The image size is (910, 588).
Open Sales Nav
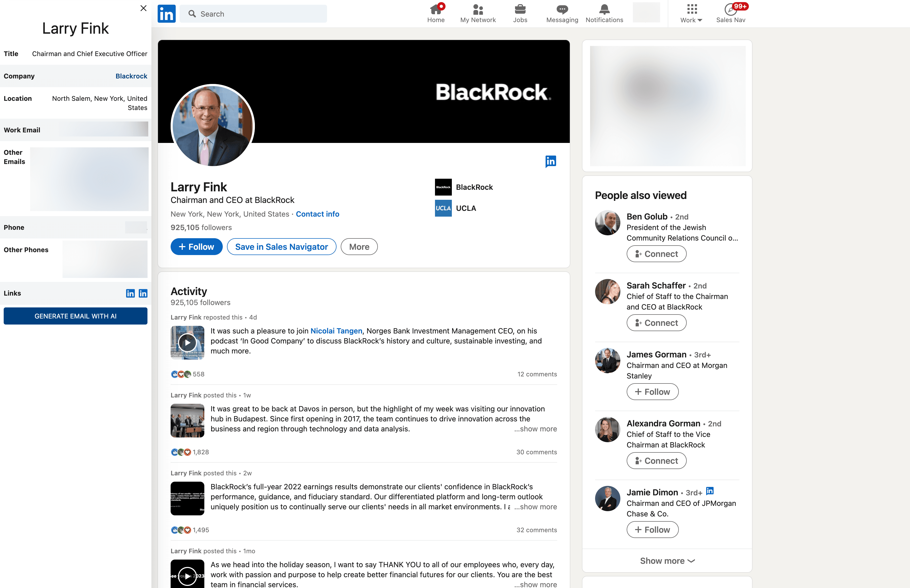coord(730,14)
